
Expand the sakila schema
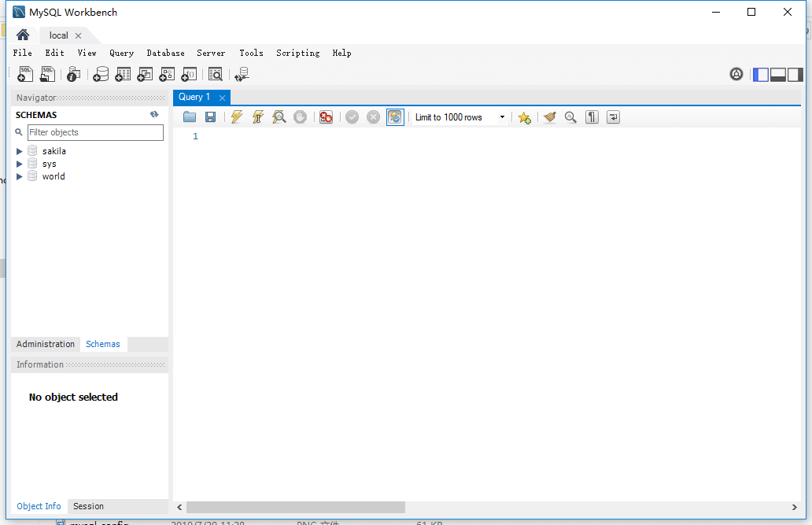[x=19, y=151]
